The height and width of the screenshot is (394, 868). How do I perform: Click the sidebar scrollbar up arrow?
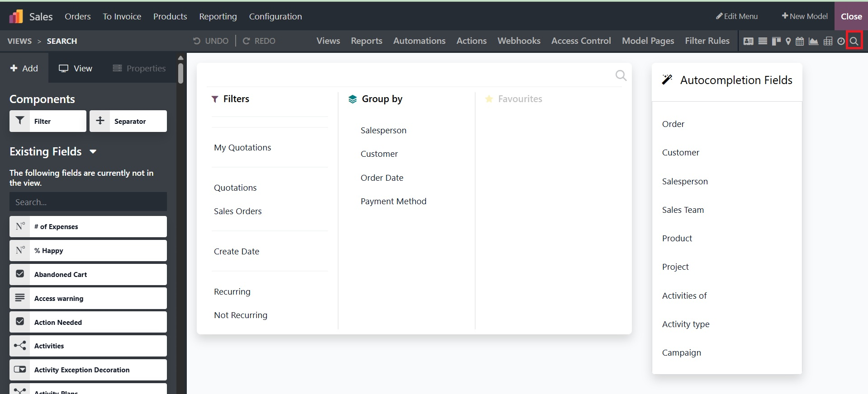[x=180, y=58]
